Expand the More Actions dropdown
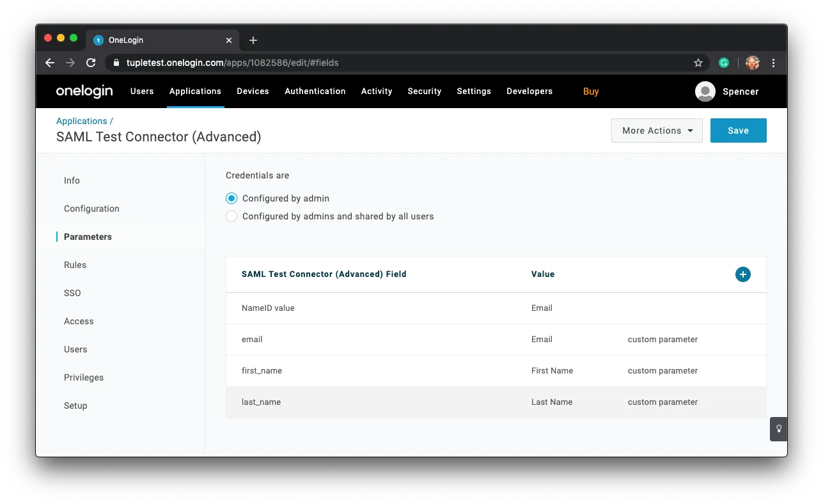 point(657,130)
